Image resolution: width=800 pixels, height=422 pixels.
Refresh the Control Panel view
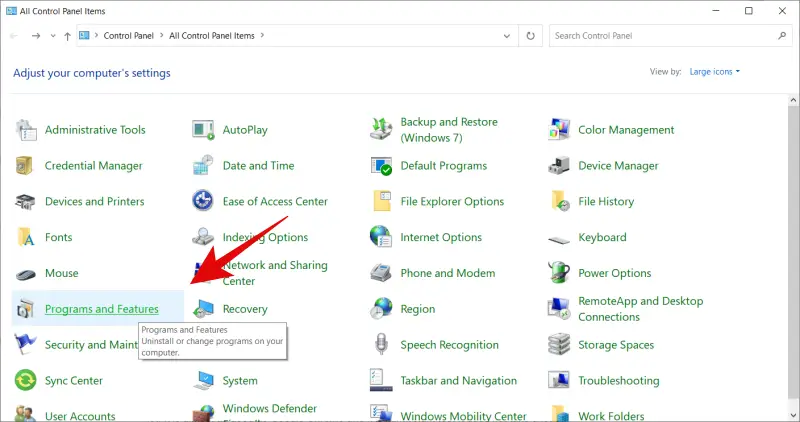tap(531, 36)
